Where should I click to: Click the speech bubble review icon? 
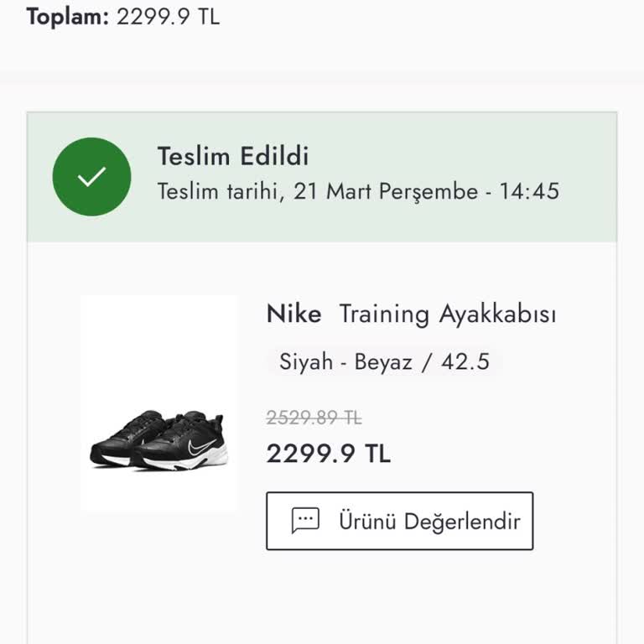[305, 521]
